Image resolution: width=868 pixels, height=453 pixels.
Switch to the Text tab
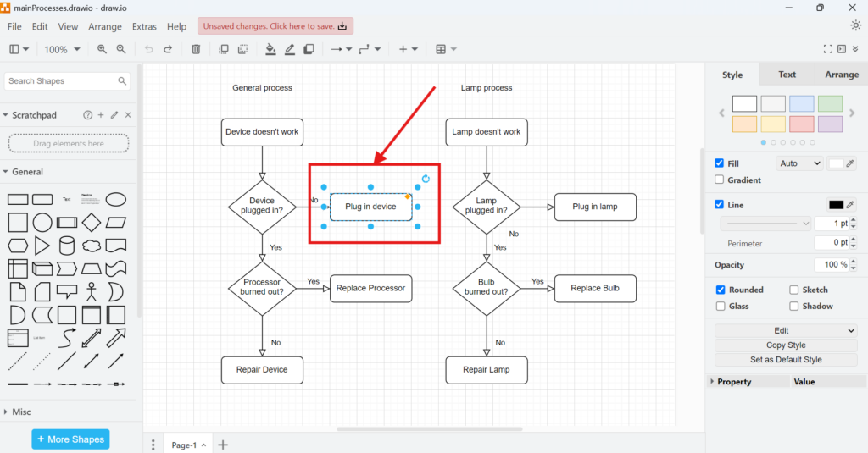click(787, 75)
